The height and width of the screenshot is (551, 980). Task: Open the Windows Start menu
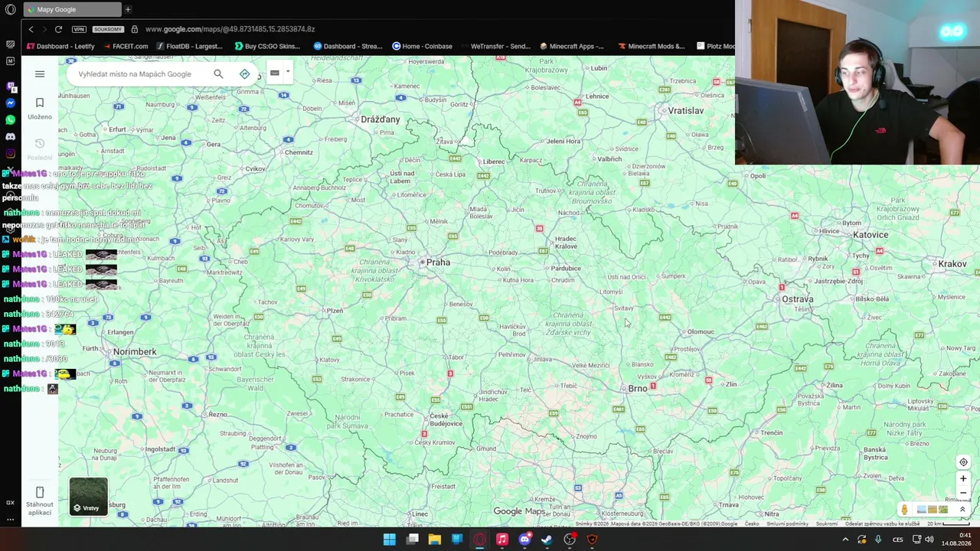click(x=390, y=540)
